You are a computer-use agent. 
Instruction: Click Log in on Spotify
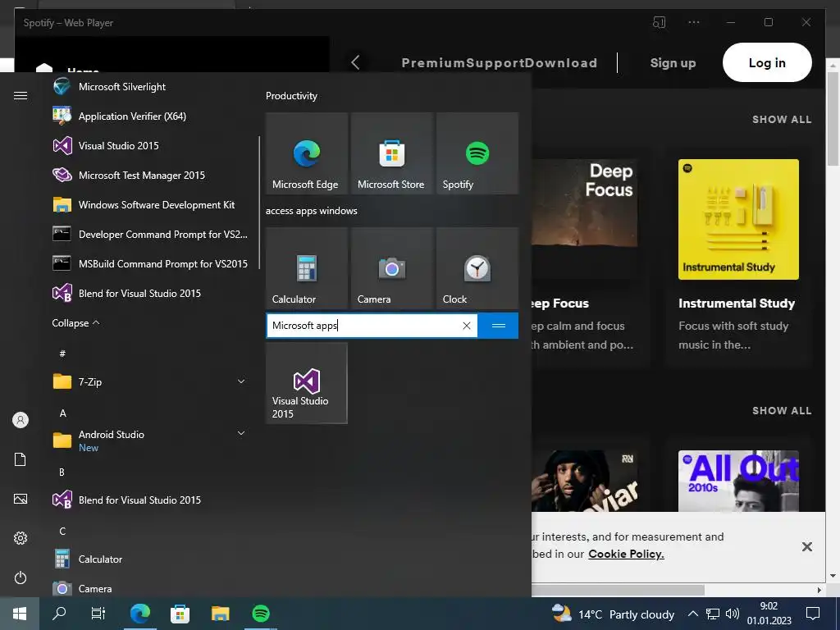tap(767, 62)
